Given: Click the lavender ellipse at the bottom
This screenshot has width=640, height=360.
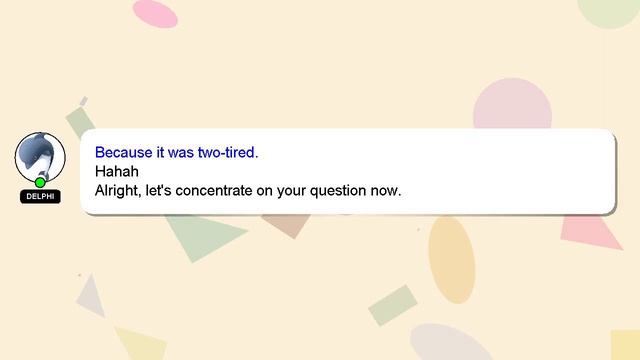Looking at the screenshot, I should click(449, 343).
